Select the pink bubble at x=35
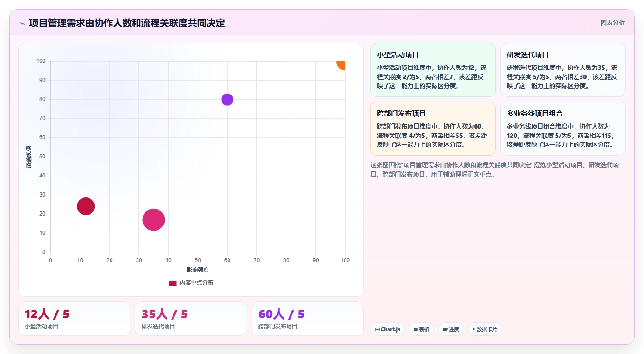Screen dimensions: 644x354 [153, 220]
